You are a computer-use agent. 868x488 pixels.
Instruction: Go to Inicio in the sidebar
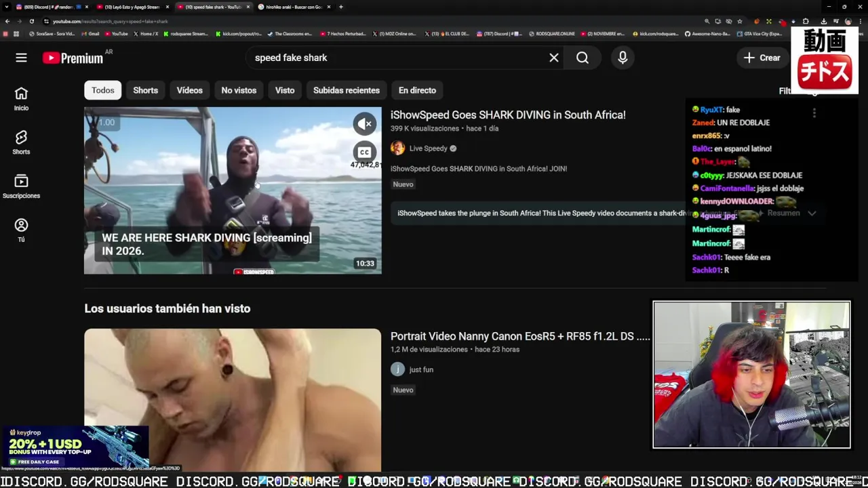21,99
